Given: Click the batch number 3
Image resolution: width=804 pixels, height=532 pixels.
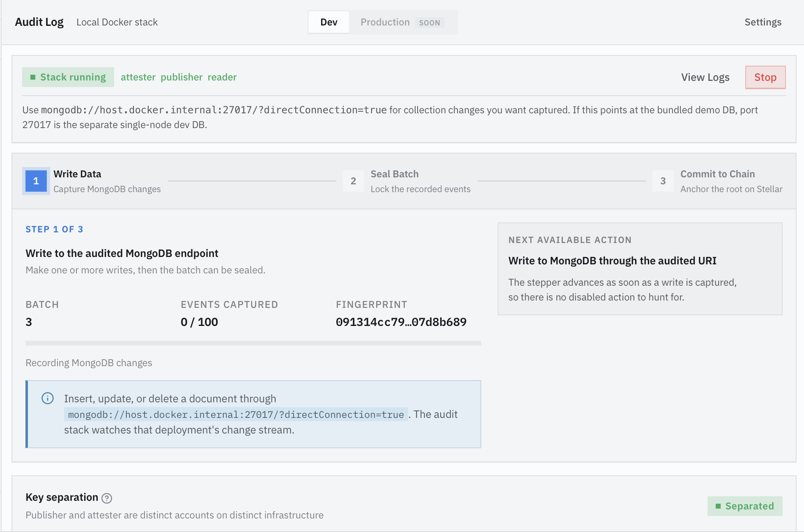Looking at the screenshot, I should pyautogui.click(x=29, y=322).
